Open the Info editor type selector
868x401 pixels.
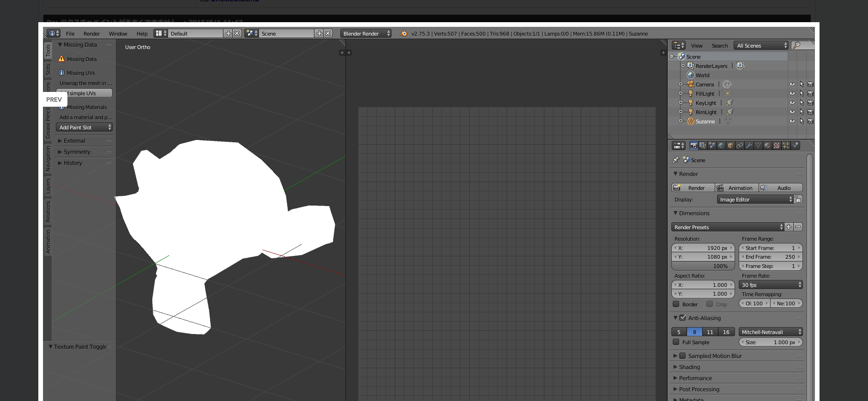pos(54,33)
